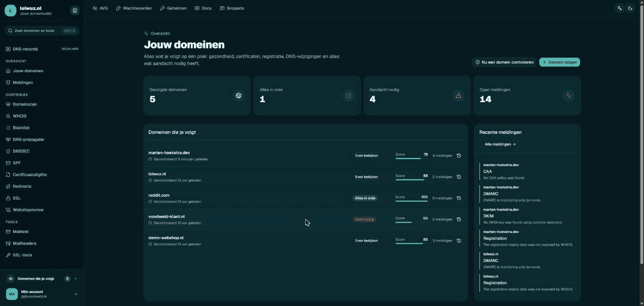Go to DNS-records in the sidebar

[42, 49]
